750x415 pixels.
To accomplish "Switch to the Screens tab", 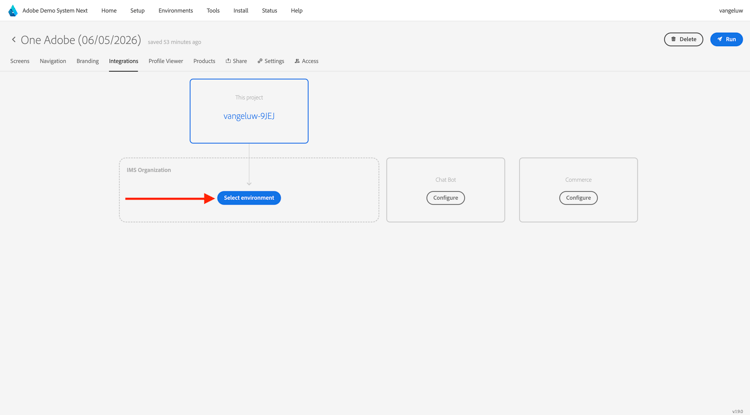I will 20,61.
